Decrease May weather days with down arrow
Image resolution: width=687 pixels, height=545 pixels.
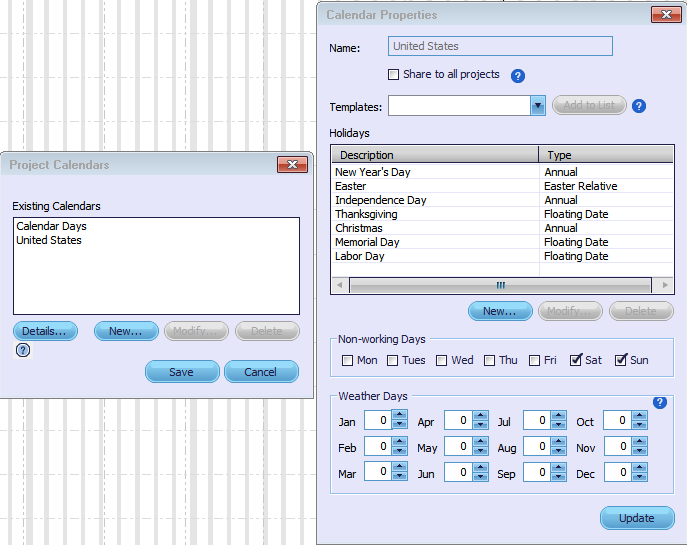click(481, 451)
